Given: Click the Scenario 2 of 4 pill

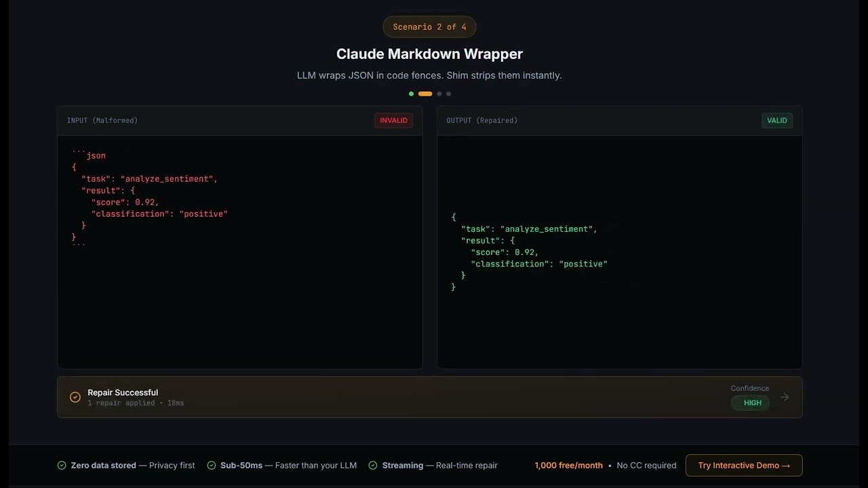Looking at the screenshot, I should pyautogui.click(x=429, y=27).
